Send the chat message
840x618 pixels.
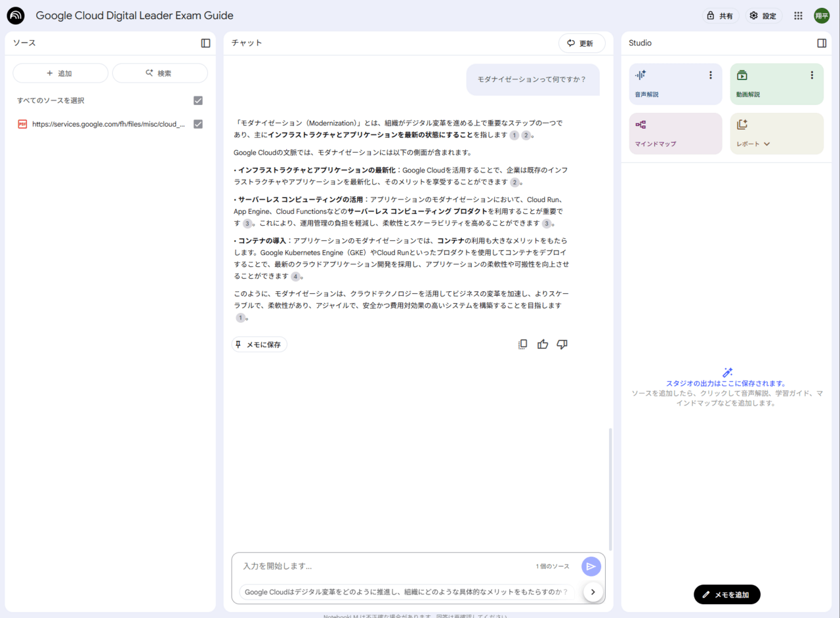click(x=591, y=566)
